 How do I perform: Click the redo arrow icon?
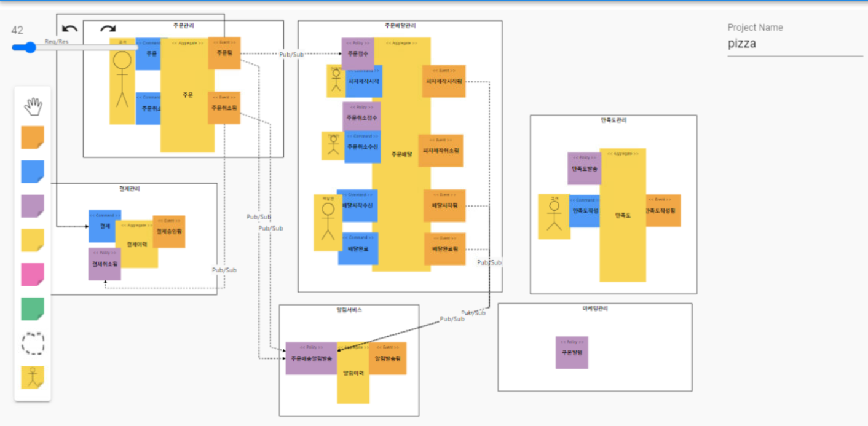108,29
